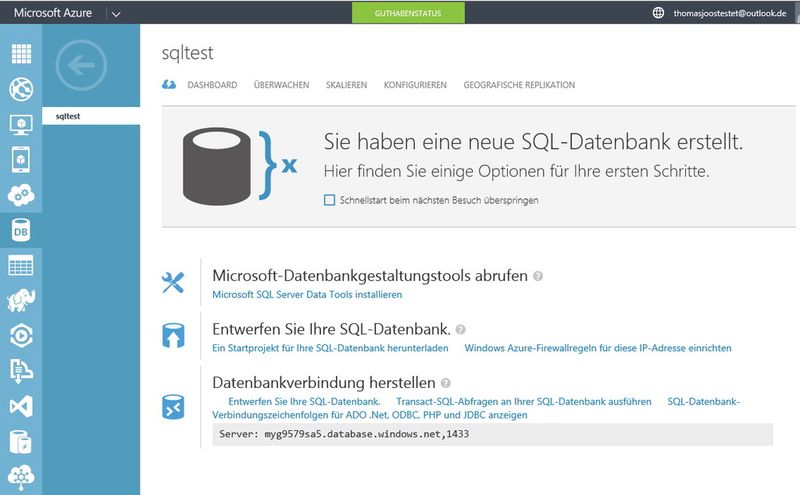
Task: Select sqltest item in left navigation list
Action: 91,116
